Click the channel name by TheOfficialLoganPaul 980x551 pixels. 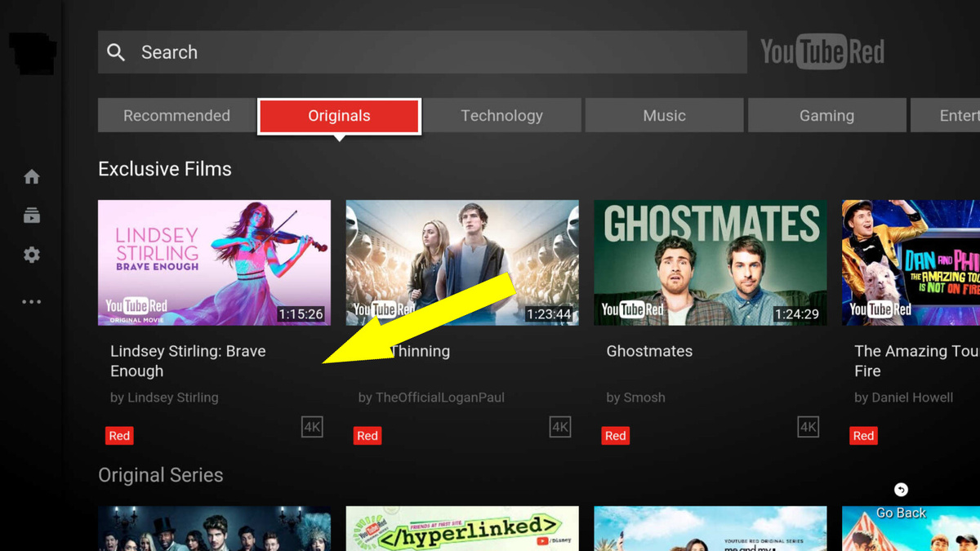pos(431,398)
